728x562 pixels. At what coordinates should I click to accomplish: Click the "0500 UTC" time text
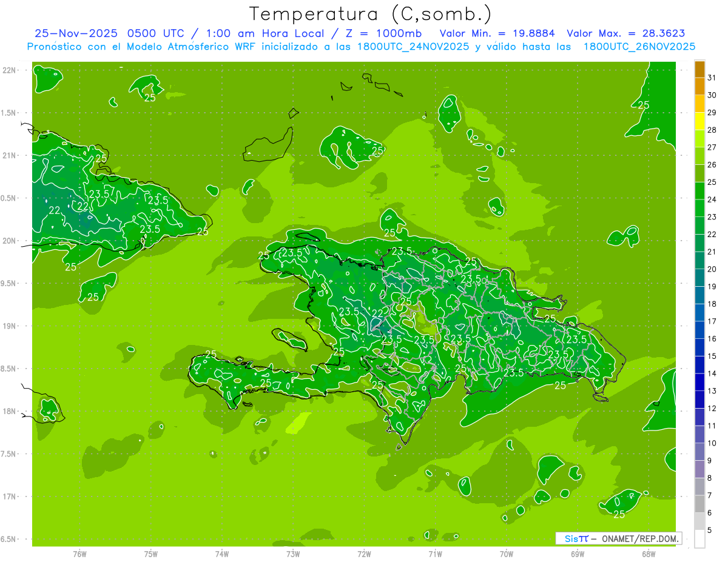pyautogui.click(x=155, y=33)
